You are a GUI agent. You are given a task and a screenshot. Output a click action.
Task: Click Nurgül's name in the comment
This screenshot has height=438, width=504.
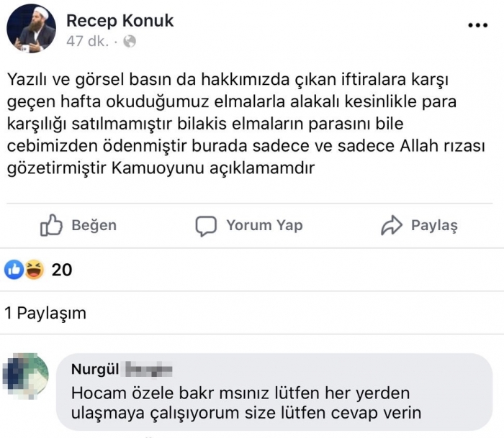pyautogui.click(x=94, y=370)
